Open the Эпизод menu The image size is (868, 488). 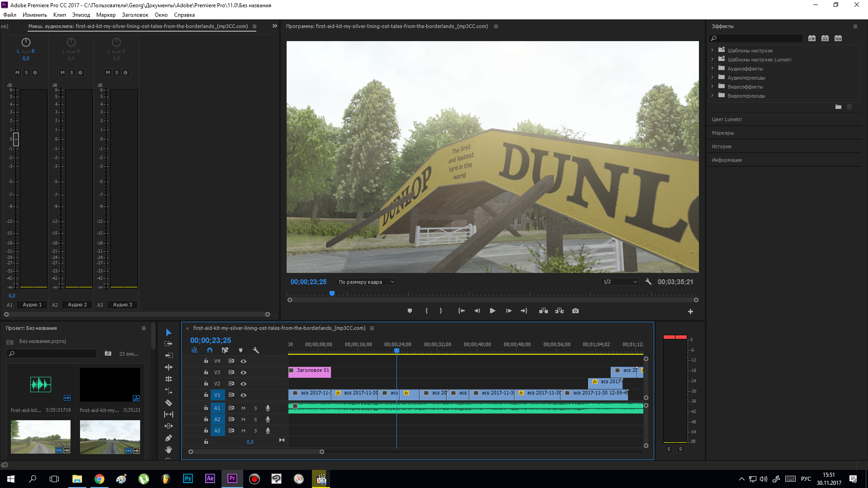click(x=81, y=15)
